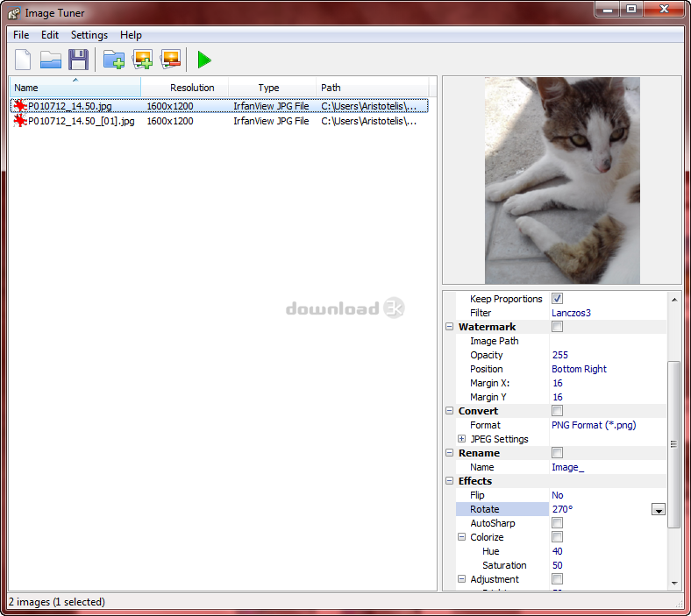Enable the Rename checkbox

click(557, 453)
